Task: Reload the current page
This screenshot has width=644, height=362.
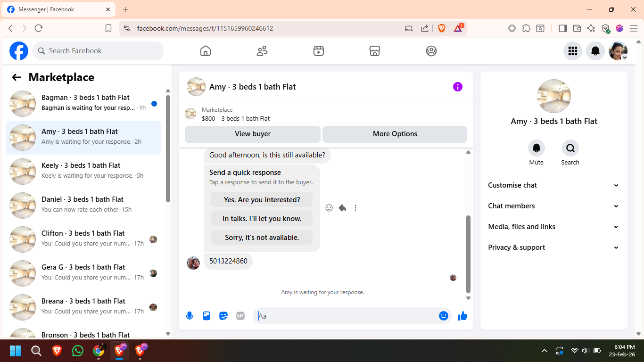Action: [x=39, y=28]
